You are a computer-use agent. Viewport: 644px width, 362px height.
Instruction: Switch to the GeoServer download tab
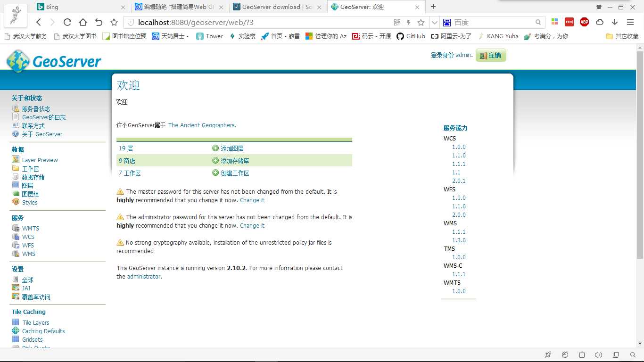pyautogui.click(x=278, y=7)
